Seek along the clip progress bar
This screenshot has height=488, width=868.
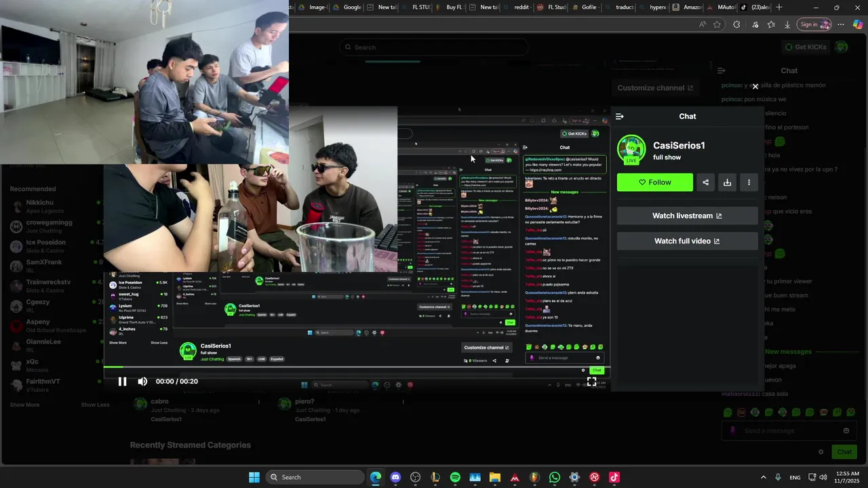click(x=357, y=367)
